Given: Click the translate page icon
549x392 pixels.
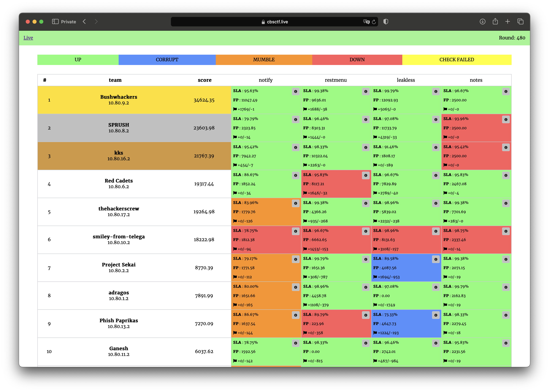Looking at the screenshot, I should tap(366, 22).
